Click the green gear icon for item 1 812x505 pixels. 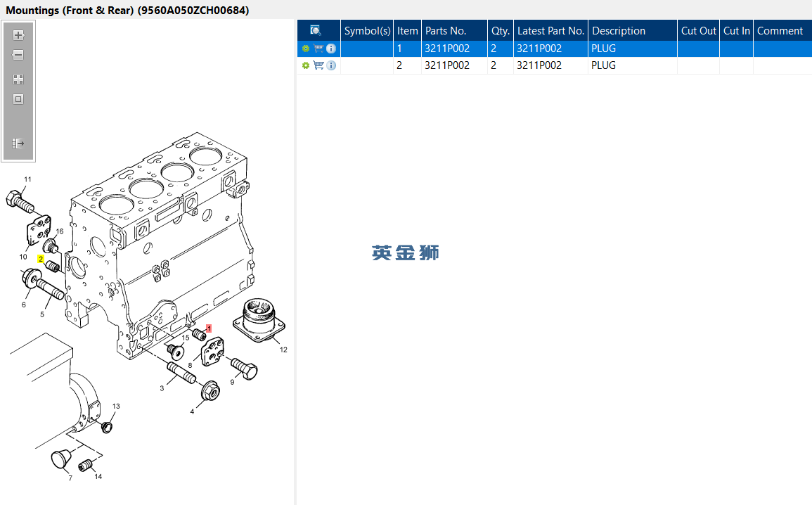pos(306,49)
